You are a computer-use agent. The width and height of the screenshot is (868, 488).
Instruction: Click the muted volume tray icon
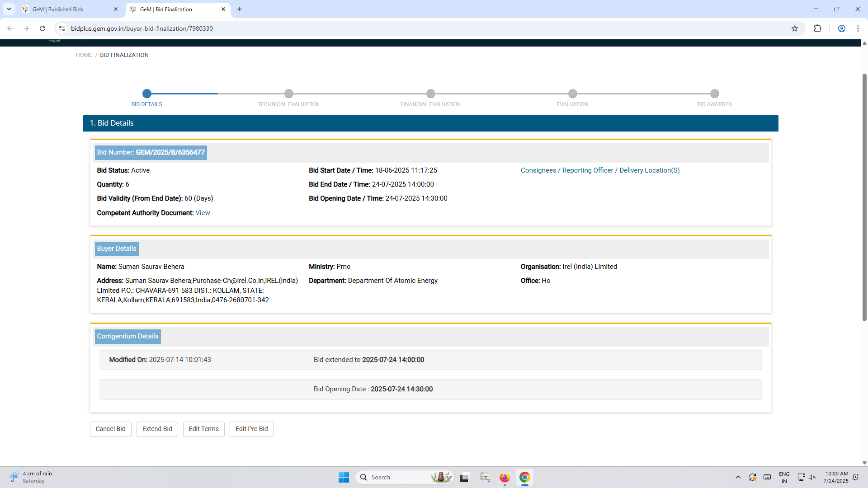pyautogui.click(x=812, y=477)
